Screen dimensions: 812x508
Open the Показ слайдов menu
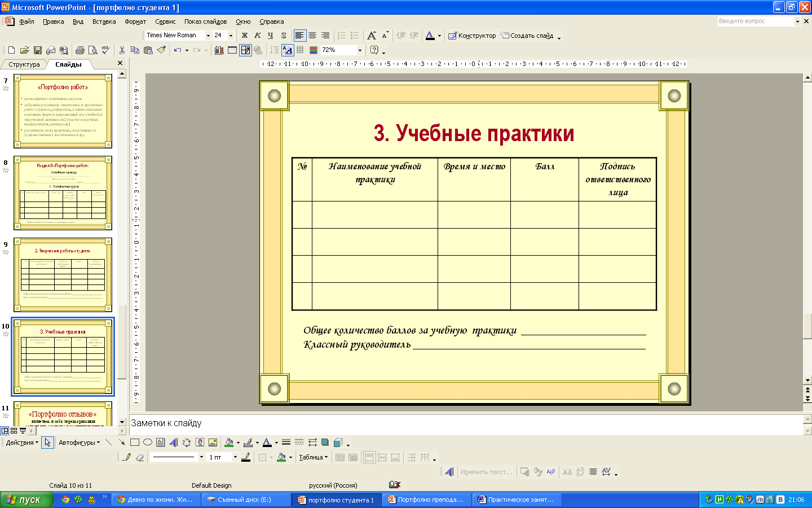[205, 21]
